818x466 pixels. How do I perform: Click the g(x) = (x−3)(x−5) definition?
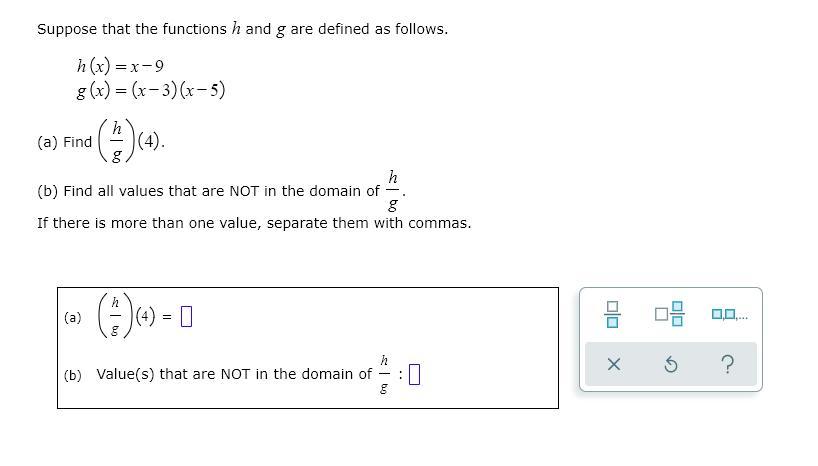(x=151, y=90)
